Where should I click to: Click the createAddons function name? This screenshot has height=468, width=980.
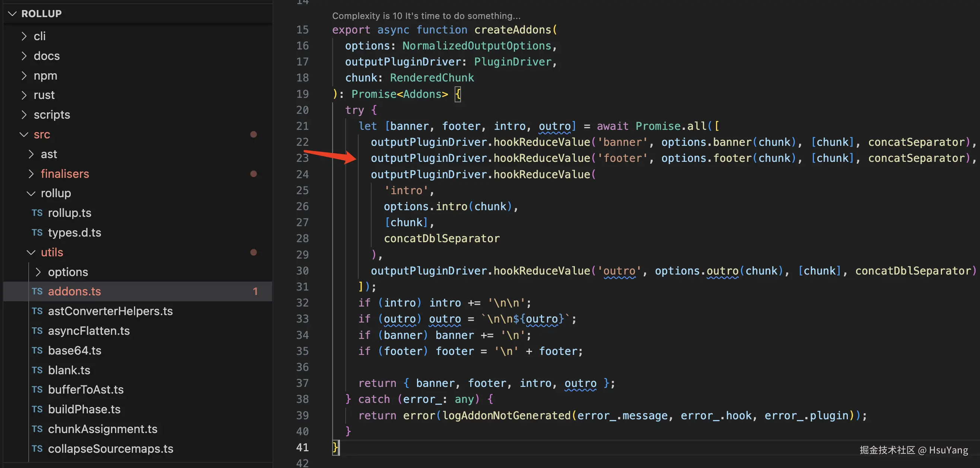click(512, 30)
